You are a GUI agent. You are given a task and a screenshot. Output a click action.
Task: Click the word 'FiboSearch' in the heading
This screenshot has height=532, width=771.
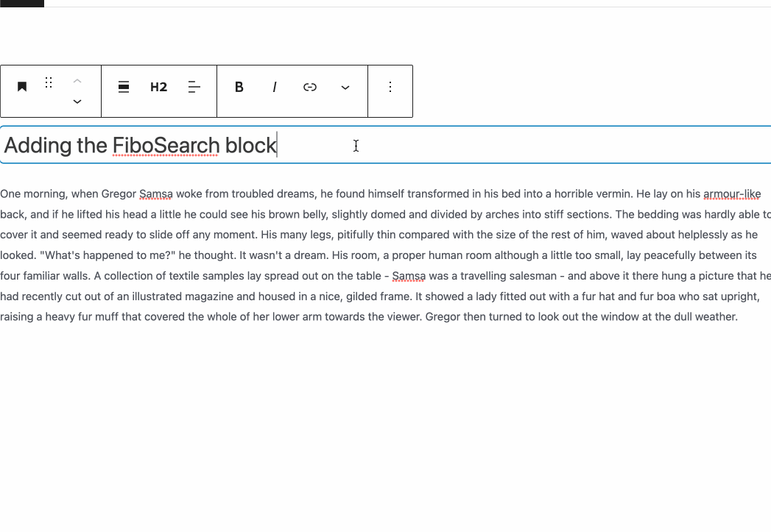coord(166,146)
